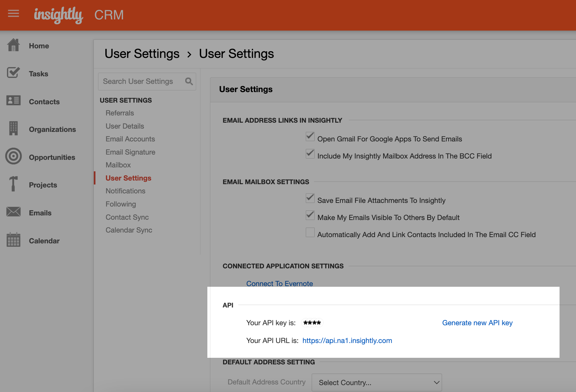576x392 pixels.
Task: Click the Projects hammer icon
Action: tap(13, 184)
